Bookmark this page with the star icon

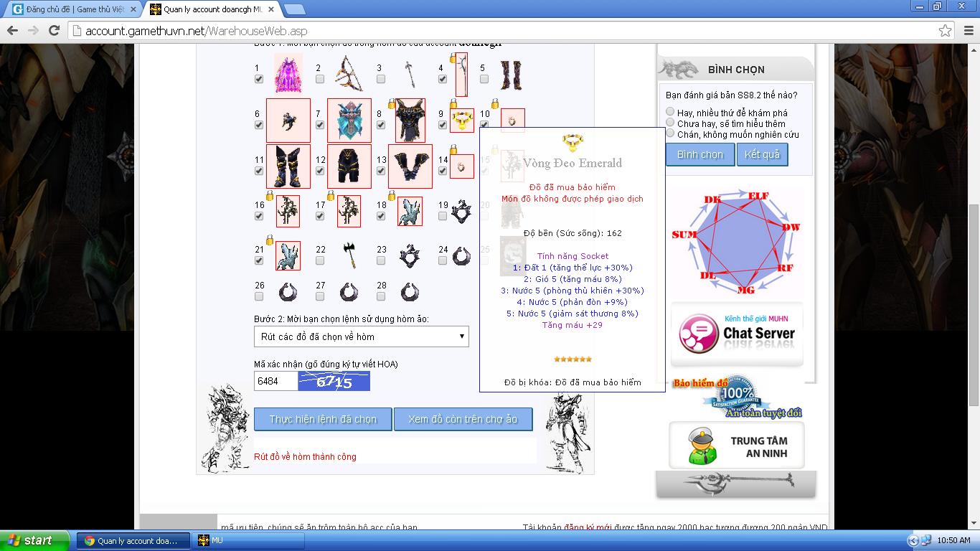click(946, 30)
